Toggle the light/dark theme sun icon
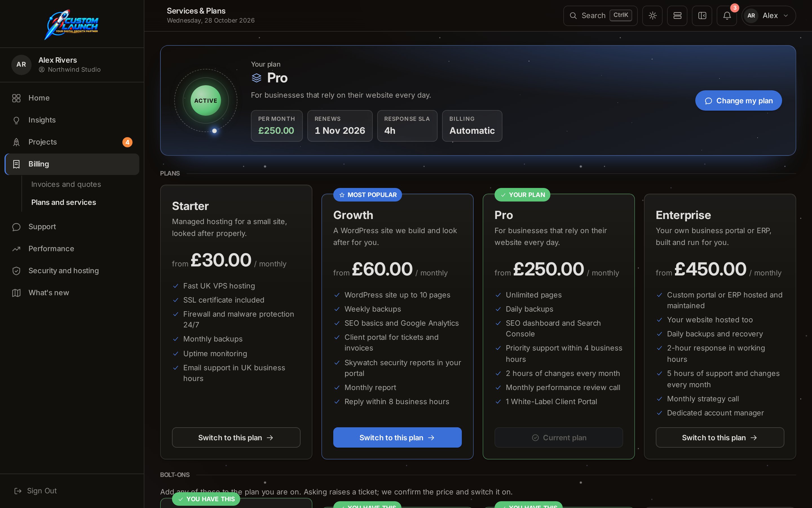 tap(652, 16)
